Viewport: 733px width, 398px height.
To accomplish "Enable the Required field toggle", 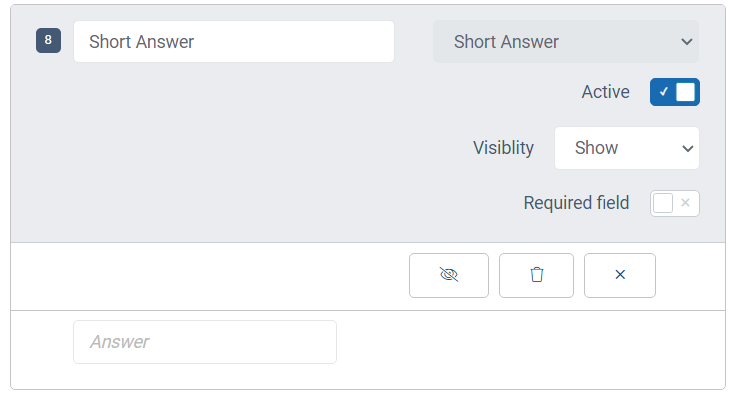I will pyautogui.click(x=675, y=203).
